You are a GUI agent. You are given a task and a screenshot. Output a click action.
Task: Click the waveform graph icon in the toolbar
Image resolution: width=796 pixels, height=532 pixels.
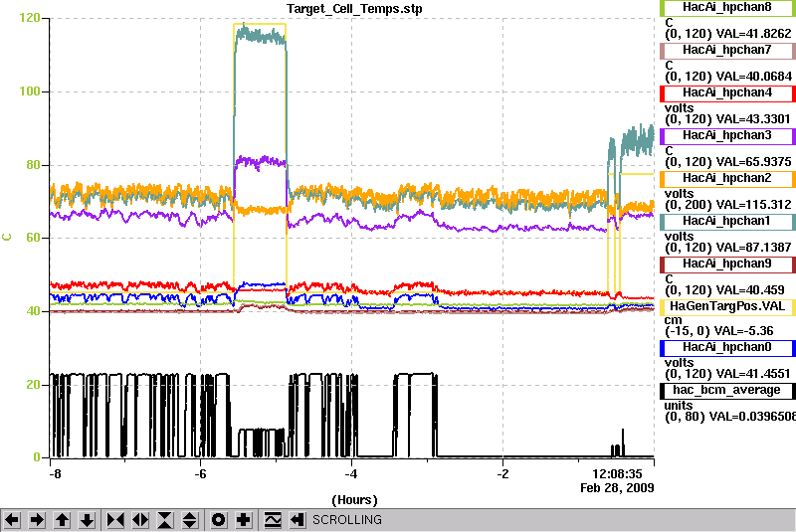(x=273, y=520)
